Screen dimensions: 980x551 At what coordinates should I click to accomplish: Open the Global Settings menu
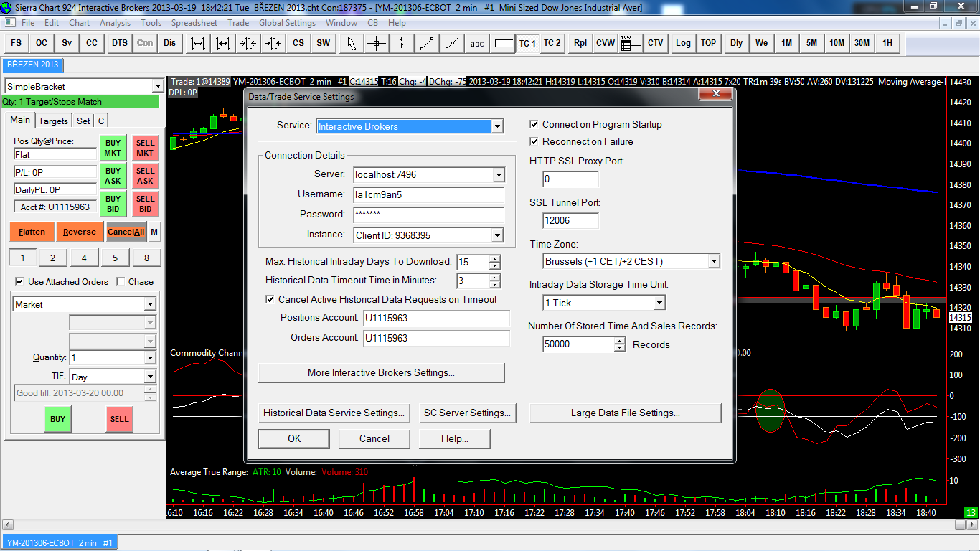[287, 23]
